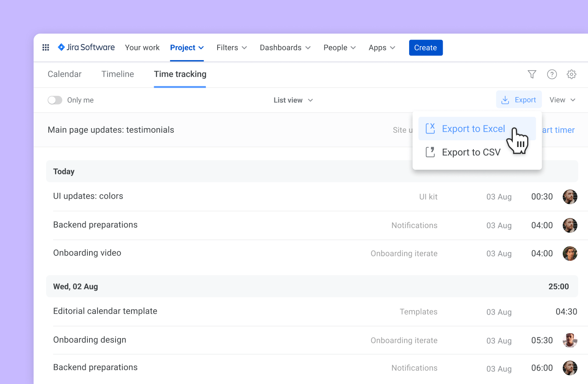The image size is (588, 384).
Task: Open the List view dropdown
Action: pyautogui.click(x=293, y=100)
